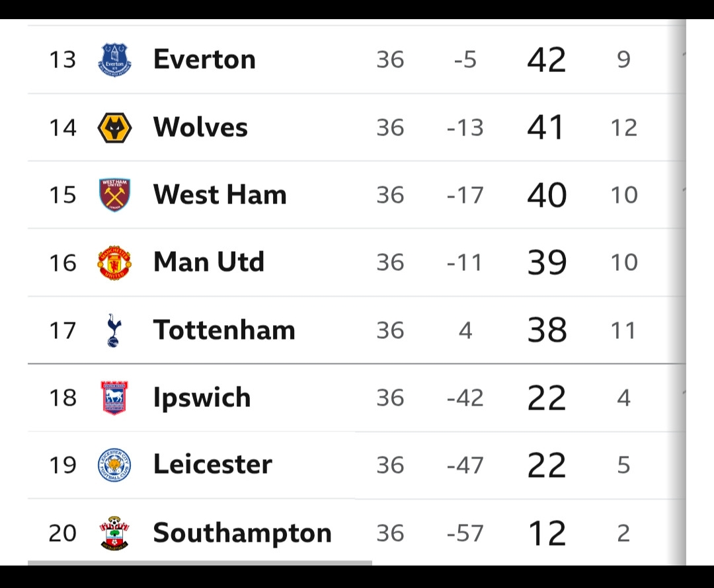
Task: Click position number 18 in Ipswich's row
Action: tap(63, 398)
